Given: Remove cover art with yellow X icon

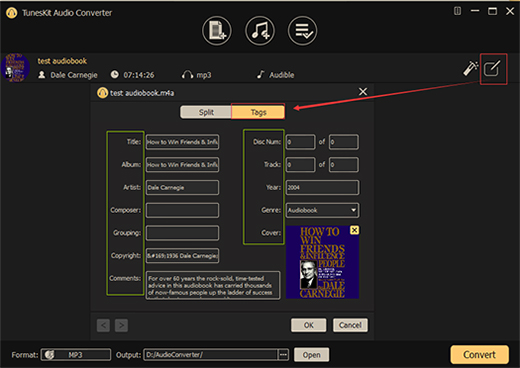Looking at the screenshot, I should [x=354, y=230].
